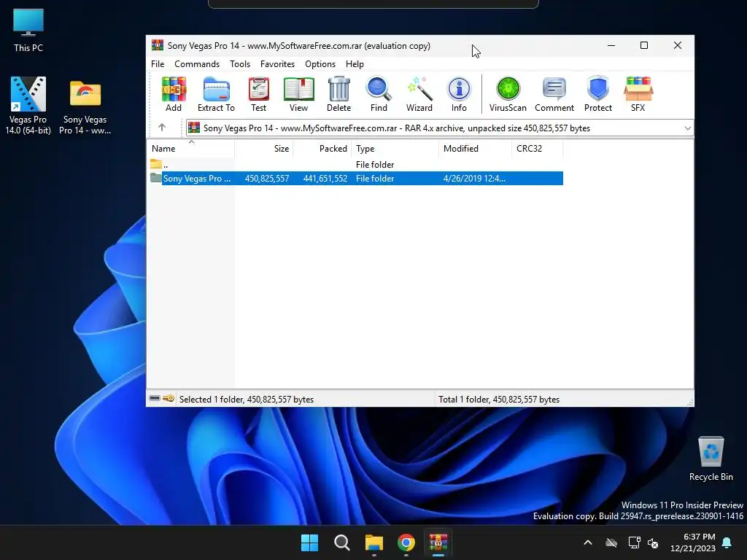Click the 441,651,552 packed cell
The width and height of the screenshot is (747, 560).
325,179
